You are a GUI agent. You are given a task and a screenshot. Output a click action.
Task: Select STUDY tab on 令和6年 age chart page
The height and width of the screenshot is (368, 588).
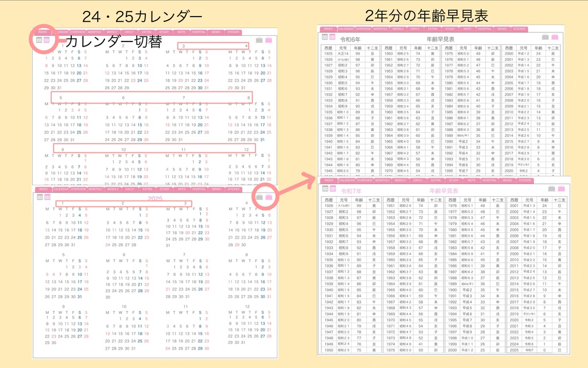(x=450, y=29)
